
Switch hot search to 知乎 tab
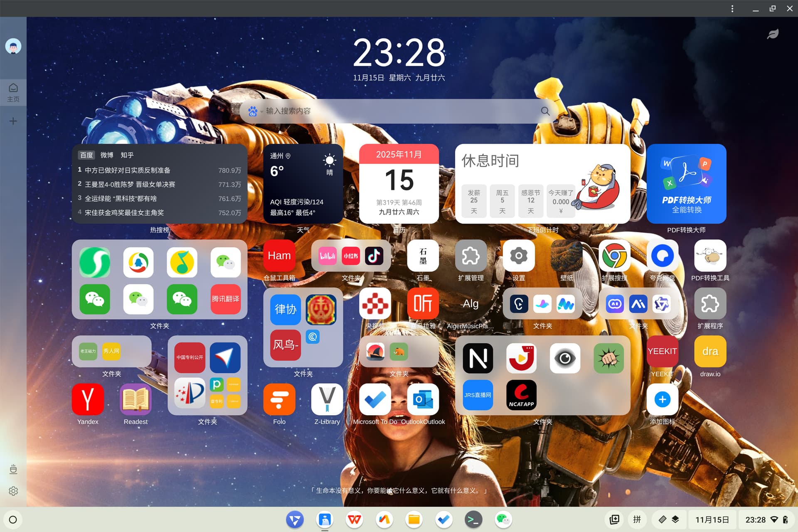click(x=127, y=155)
